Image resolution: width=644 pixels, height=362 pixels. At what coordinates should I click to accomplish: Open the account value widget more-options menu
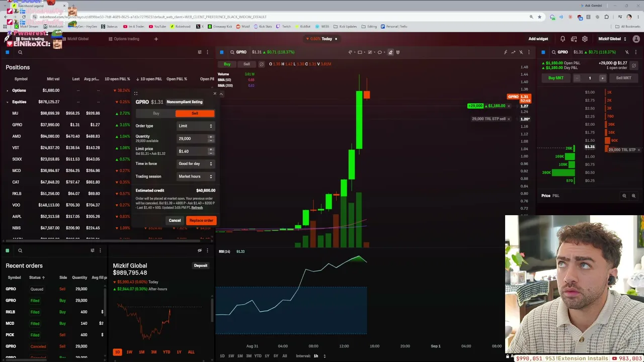(207, 250)
